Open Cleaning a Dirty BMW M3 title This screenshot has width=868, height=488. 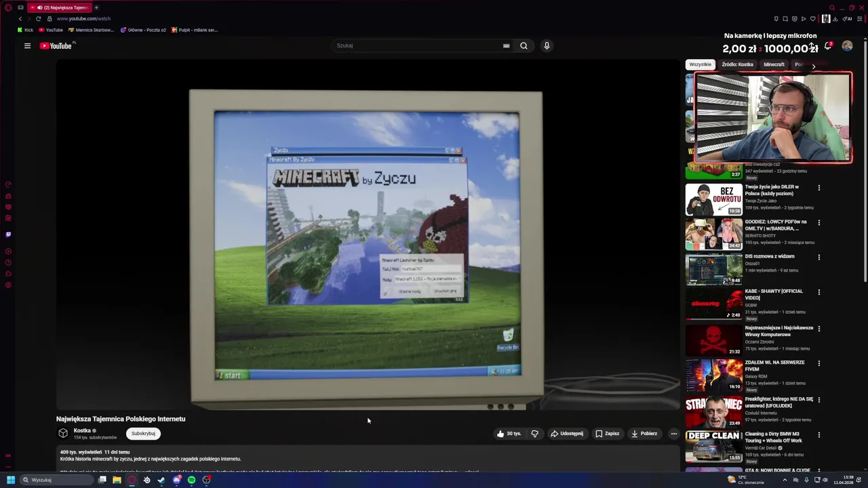pos(773,437)
